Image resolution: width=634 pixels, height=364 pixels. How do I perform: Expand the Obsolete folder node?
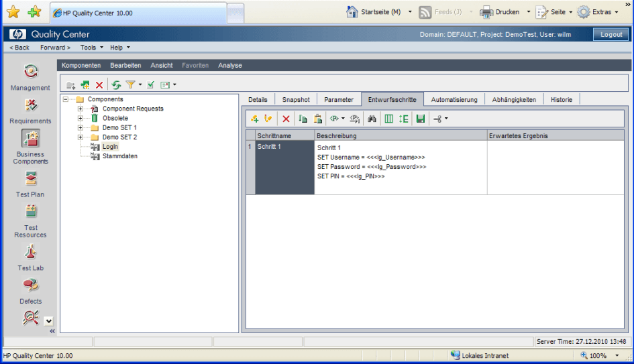[x=81, y=118]
